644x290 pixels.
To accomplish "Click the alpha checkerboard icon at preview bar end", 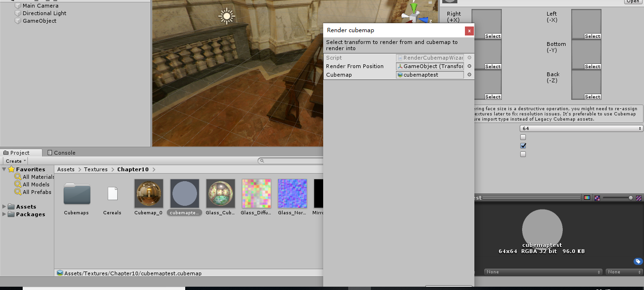I will [x=638, y=198].
